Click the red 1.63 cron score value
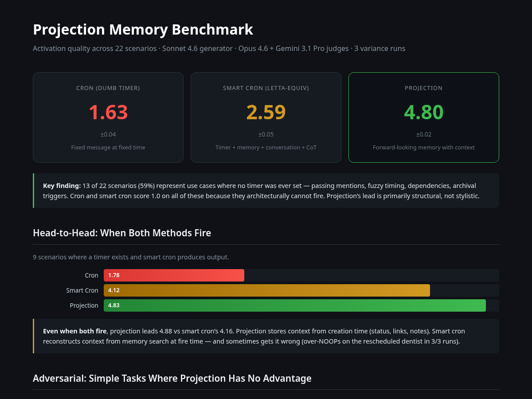532x399 pixels. (108, 112)
